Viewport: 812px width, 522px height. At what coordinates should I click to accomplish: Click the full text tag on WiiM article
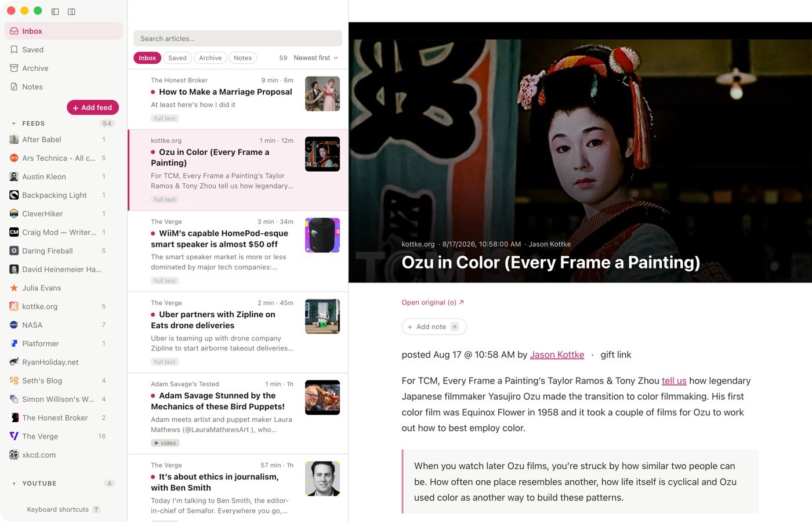165,281
